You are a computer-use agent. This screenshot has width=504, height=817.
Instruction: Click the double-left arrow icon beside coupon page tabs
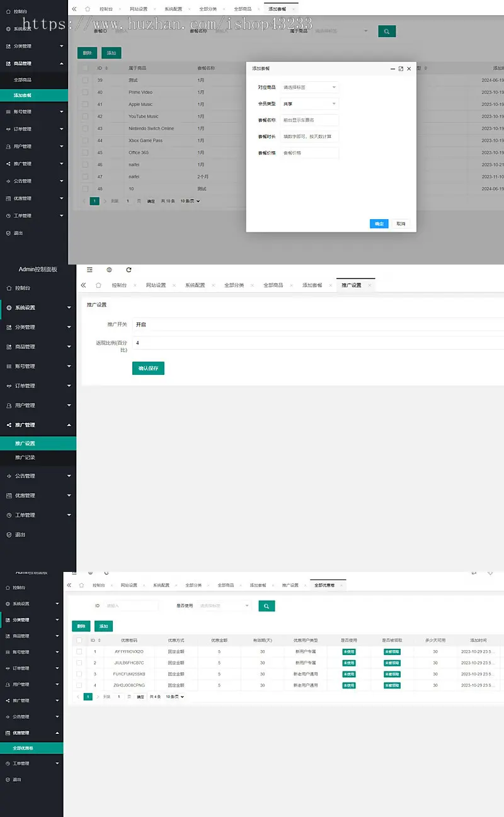pyautogui.click(x=69, y=585)
